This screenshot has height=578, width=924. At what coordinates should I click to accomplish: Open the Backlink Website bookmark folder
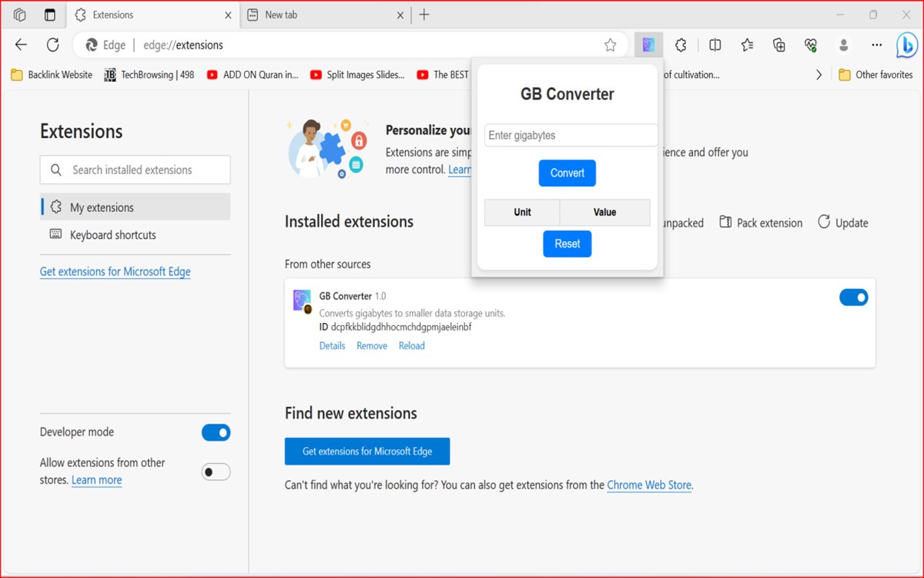tap(52, 75)
